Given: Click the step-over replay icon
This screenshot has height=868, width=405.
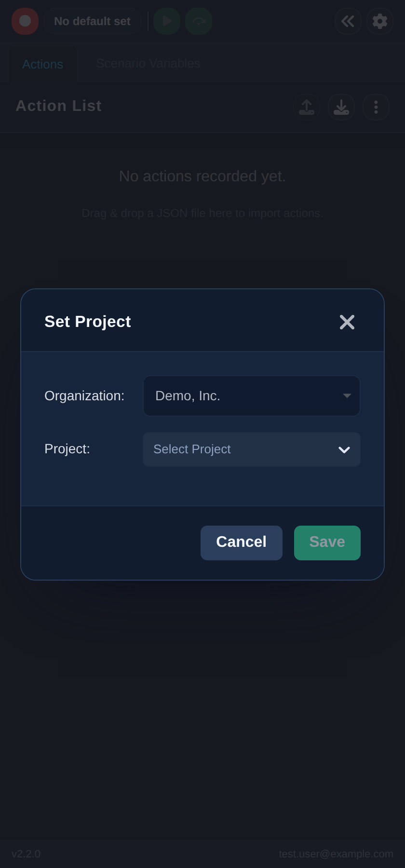Looking at the screenshot, I should [199, 21].
